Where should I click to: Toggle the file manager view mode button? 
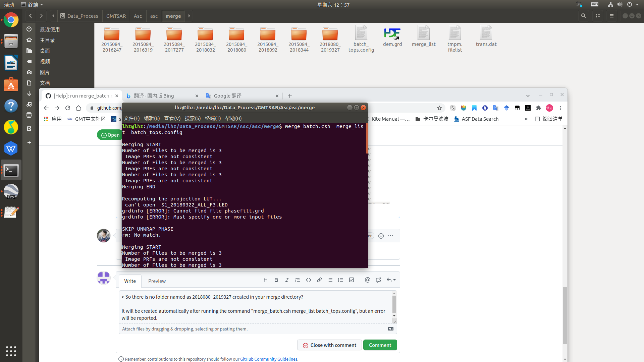pos(598,16)
